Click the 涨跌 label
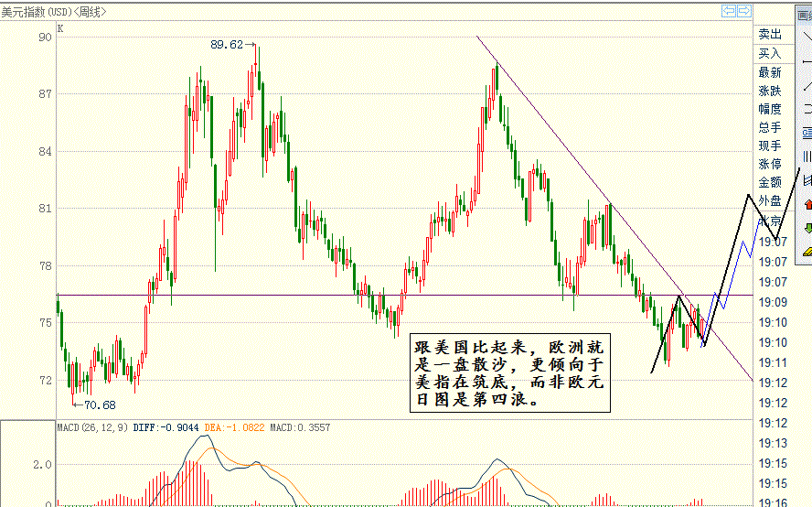This screenshot has height=507, width=812. pyautogui.click(x=770, y=91)
